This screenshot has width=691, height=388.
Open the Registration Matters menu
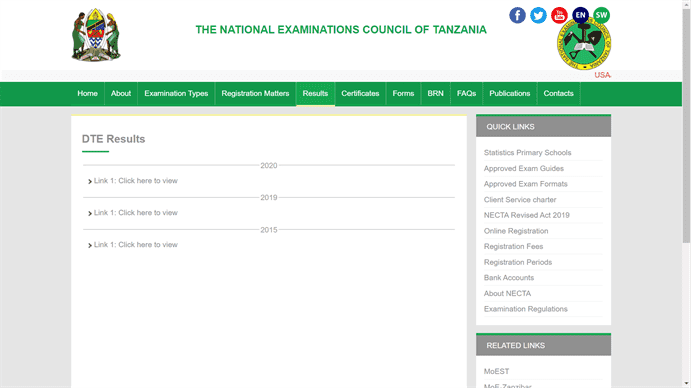pyautogui.click(x=255, y=93)
